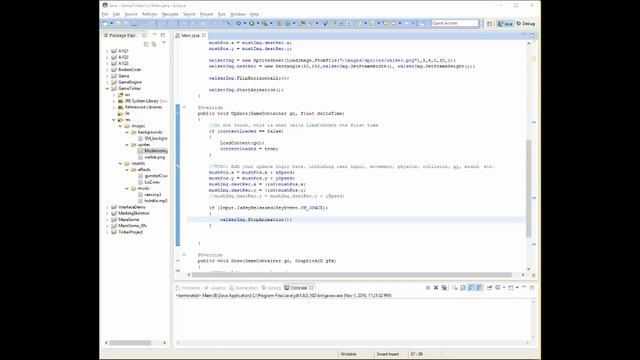640x360 pixels.
Task: Select the Console tab
Action: point(299,288)
